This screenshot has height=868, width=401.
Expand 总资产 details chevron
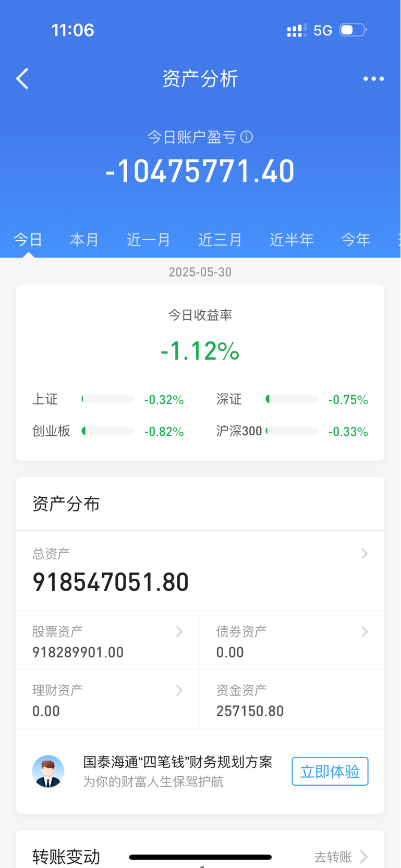364,554
